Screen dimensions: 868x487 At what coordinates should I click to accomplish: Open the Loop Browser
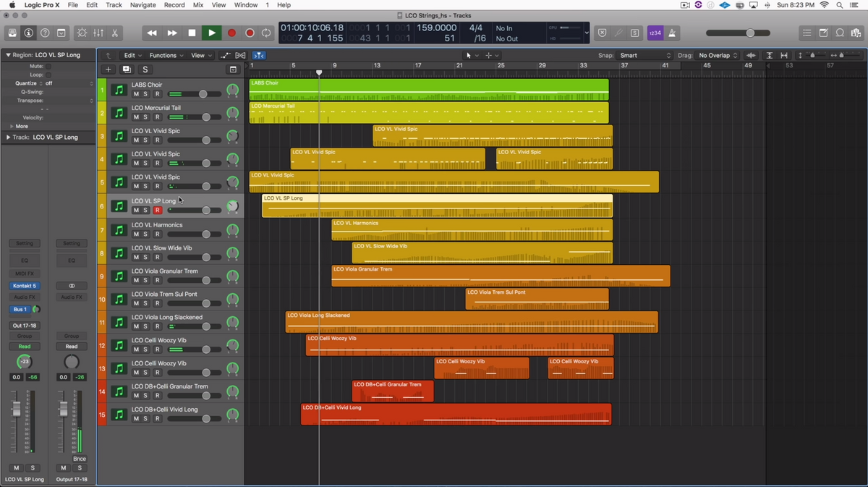(x=840, y=33)
